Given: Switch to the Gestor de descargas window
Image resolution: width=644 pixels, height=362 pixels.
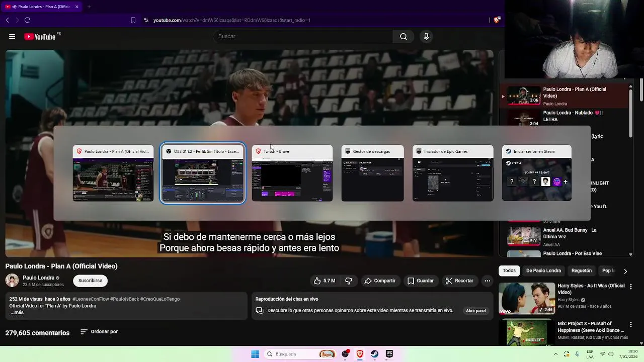Looking at the screenshot, I should 372,173.
